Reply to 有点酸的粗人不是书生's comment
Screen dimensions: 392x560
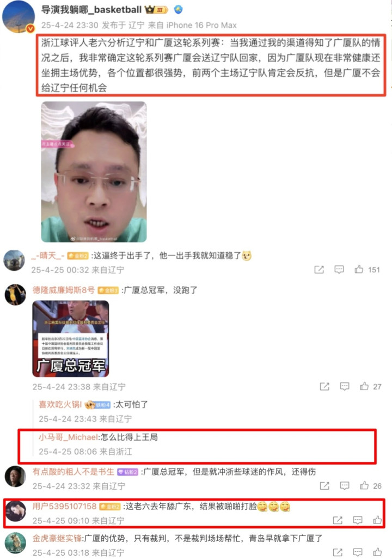(345, 485)
